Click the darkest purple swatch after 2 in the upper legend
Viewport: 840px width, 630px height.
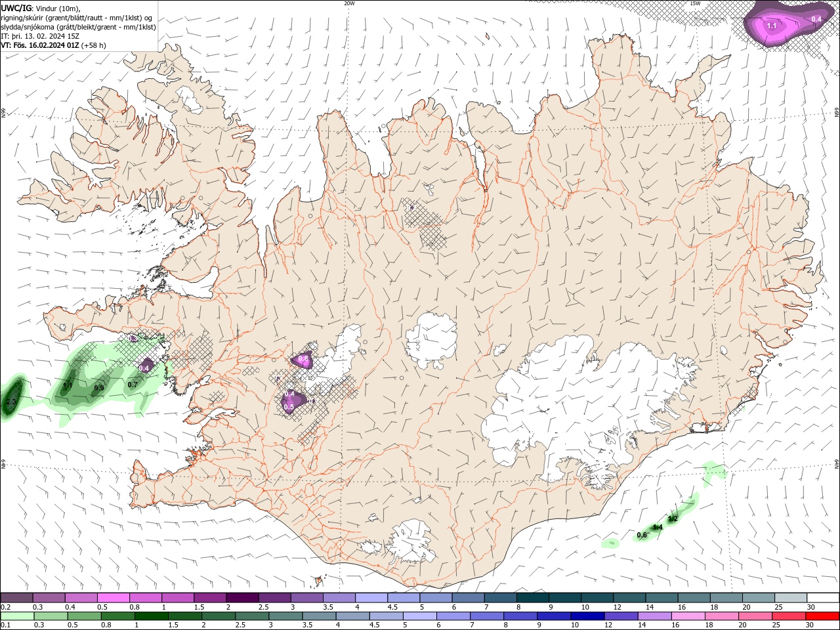(x=241, y=598)
